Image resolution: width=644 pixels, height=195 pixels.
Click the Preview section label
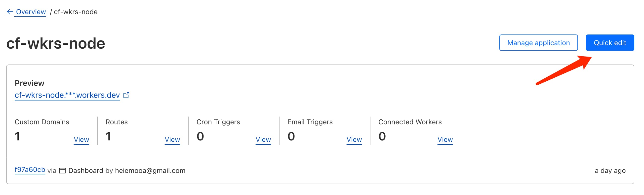point(30,83)
